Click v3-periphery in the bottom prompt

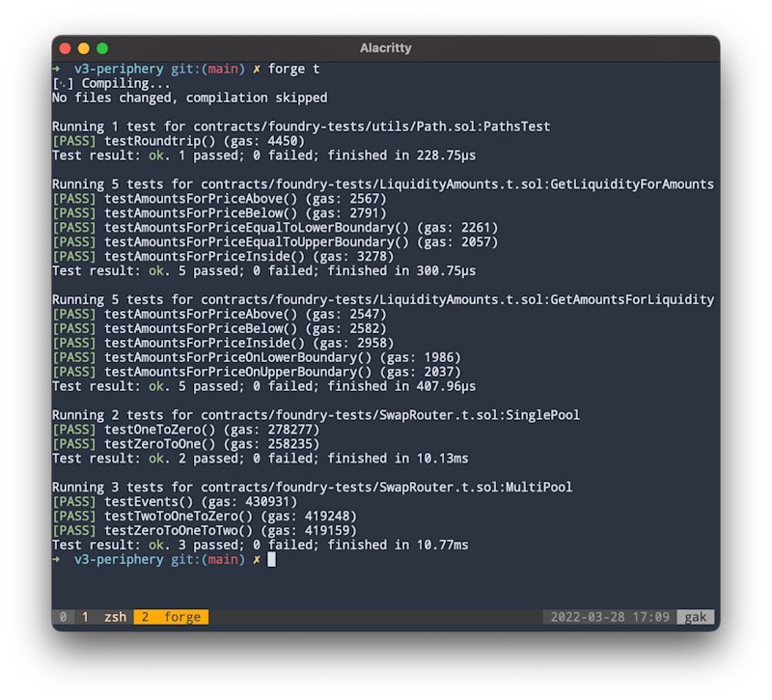(x=119, y=560)
